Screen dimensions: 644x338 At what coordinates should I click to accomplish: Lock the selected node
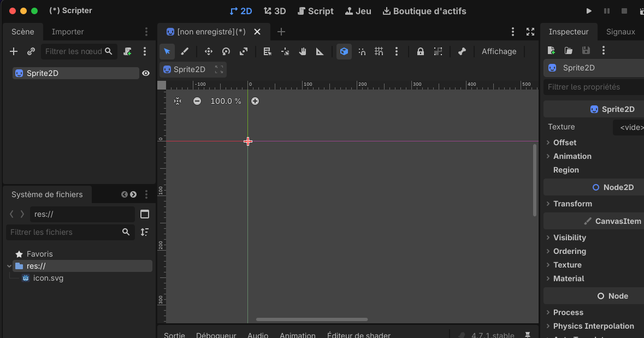tap(421, 51)
